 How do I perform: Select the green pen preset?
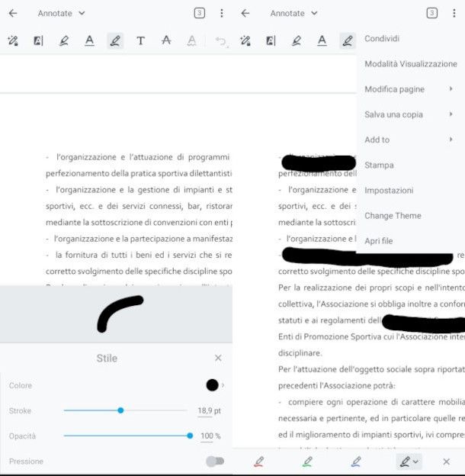click(x=307, y=462)
